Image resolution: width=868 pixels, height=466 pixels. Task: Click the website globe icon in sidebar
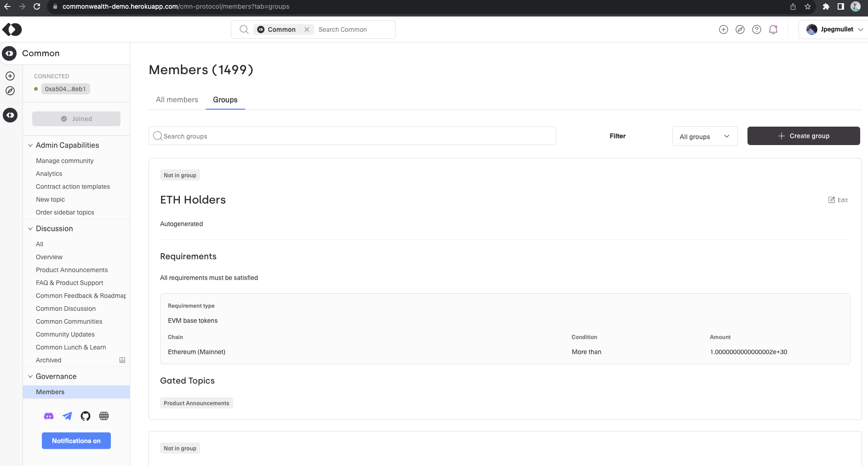coord(104,416)
